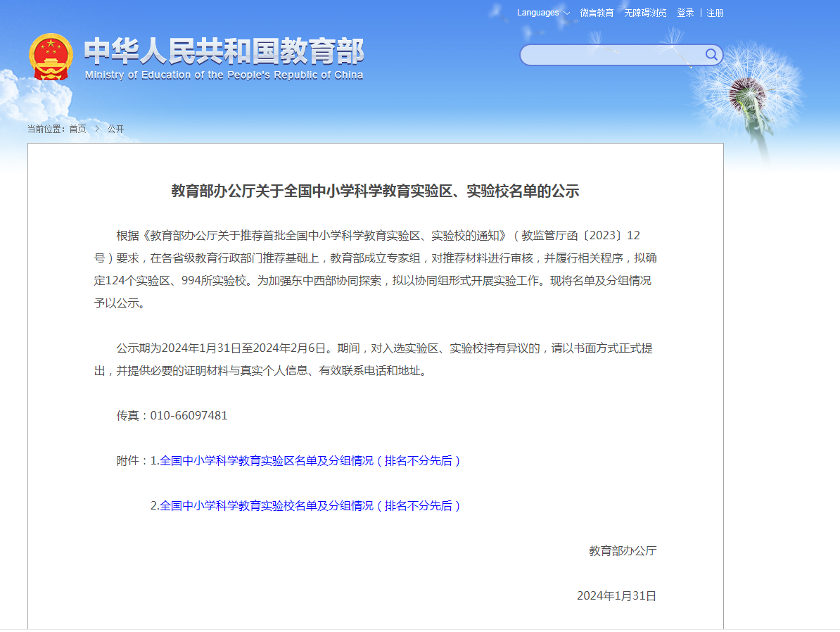Image resolution: width=840 pixels, height=632 pixels.
Task: Click breadcrumb chevron between 首页 and 公开
Action: (97, 129)
